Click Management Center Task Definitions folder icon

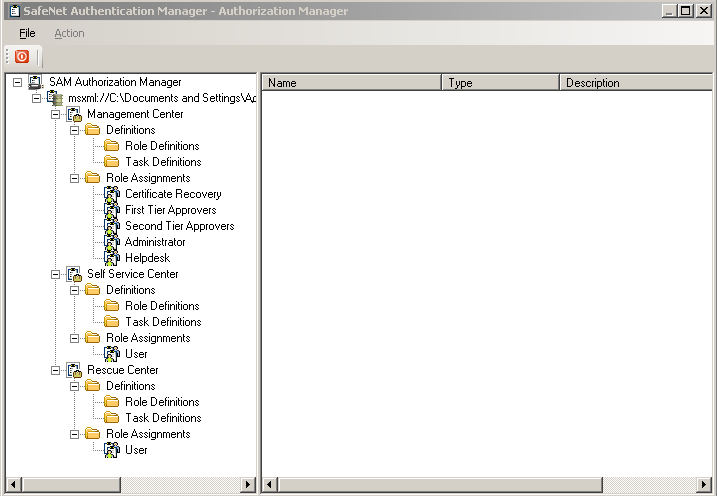(x=112, y=162)
